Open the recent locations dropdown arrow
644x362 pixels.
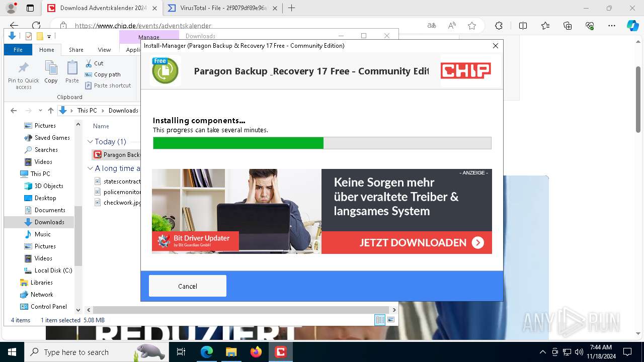click(40, 111)
